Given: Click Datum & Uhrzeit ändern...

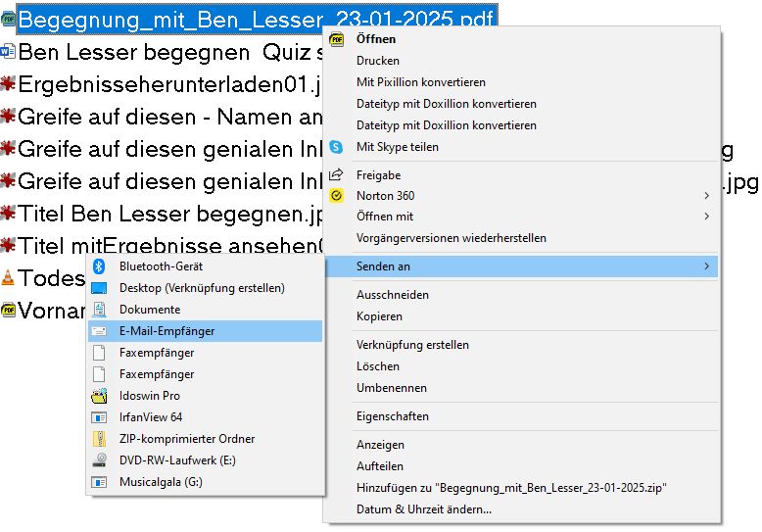Looking at the screenshot, I should pyautogui.click(x=423, y=509).
